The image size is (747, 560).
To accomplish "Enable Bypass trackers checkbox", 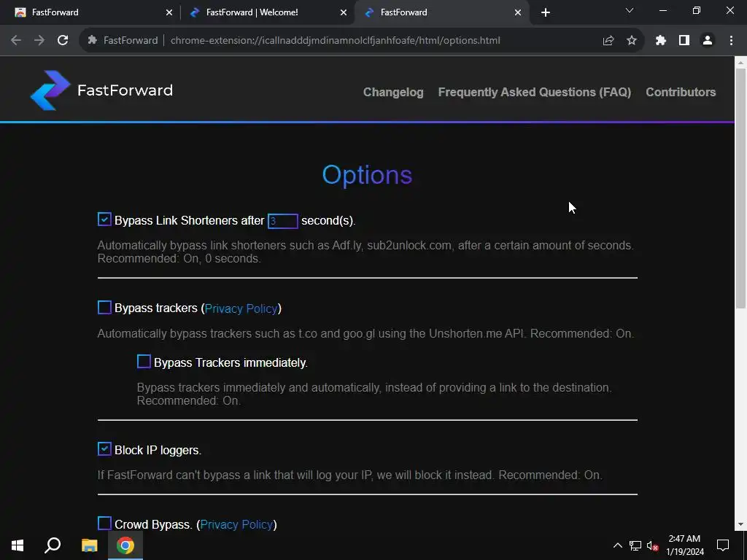I will click(x=104, y=307).
